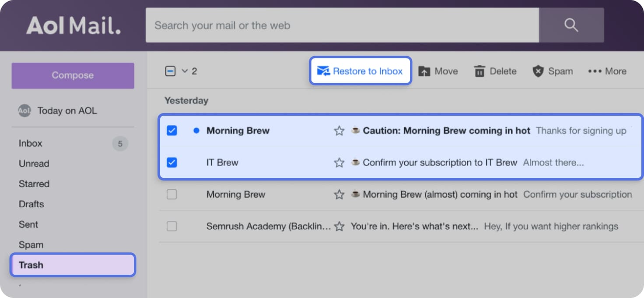Screen dimensions: 644x298
Task: Uncheck the Morning Brew message checkbox
Action: [x=171, y=130]
